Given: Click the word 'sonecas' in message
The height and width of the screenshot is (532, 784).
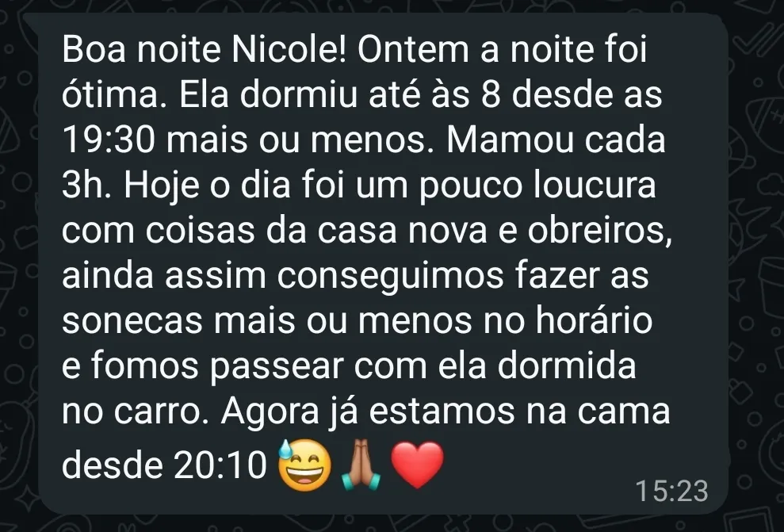Looking at the screenshot, I should click(x=132, y=321).
